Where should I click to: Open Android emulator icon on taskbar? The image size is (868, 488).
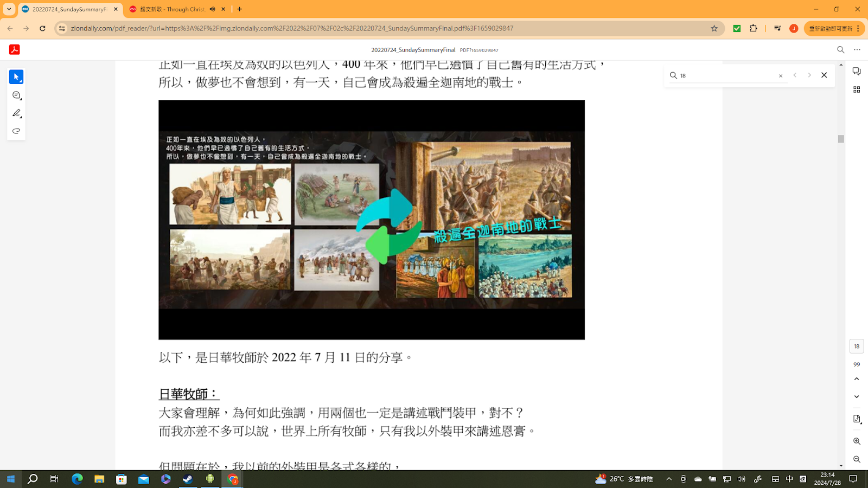(x=210, y=479)
